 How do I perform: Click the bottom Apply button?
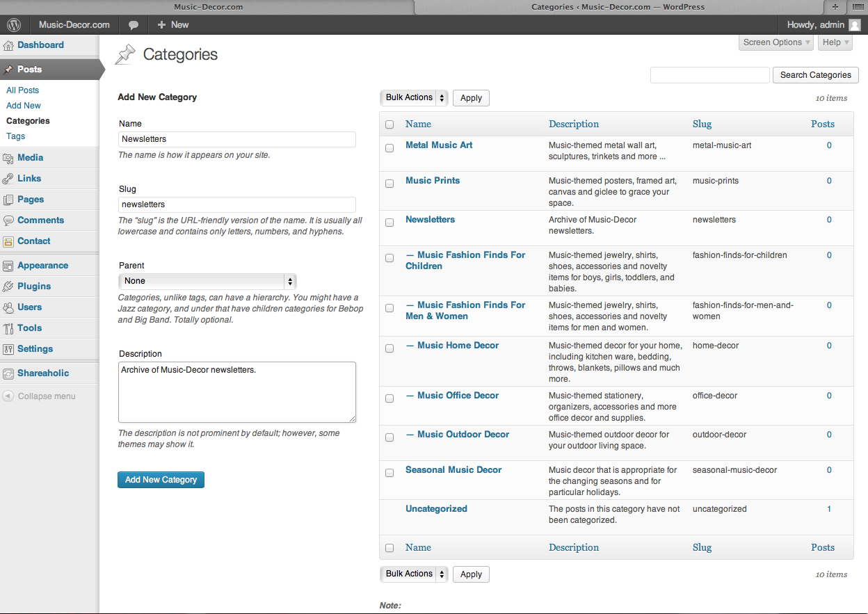click(x=471, y=574)
